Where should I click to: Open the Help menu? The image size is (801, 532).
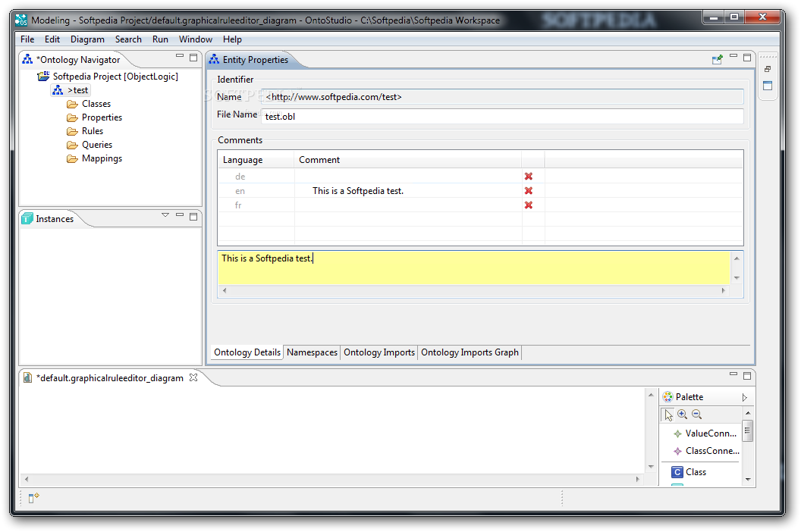232,39
